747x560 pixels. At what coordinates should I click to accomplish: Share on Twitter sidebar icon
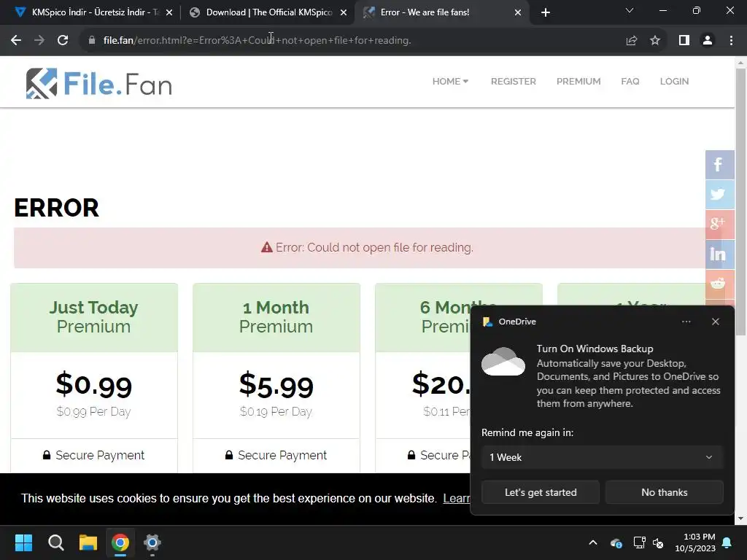tap(719, 194)
